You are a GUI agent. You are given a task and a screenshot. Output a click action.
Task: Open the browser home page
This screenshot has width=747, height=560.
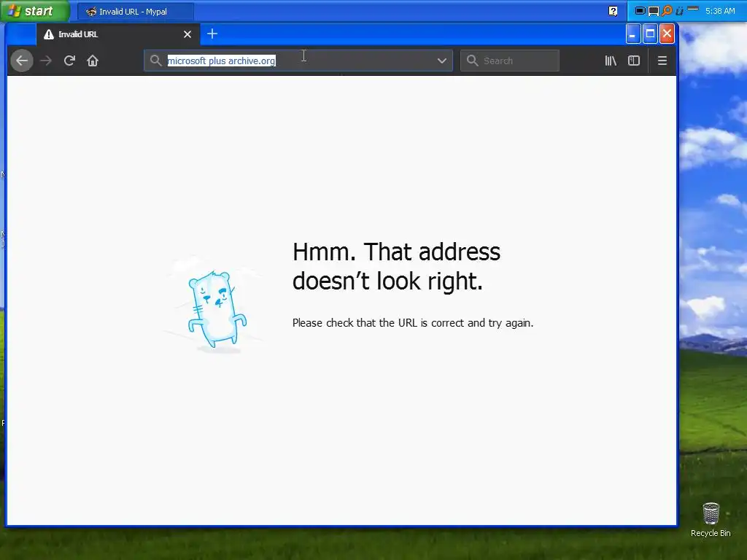point(93,61)
